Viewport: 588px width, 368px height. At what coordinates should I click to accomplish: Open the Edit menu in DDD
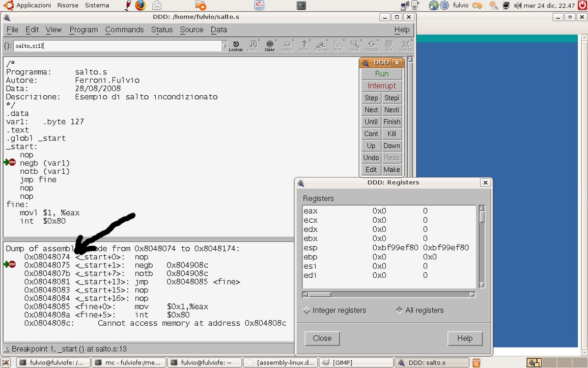[32, 30]
